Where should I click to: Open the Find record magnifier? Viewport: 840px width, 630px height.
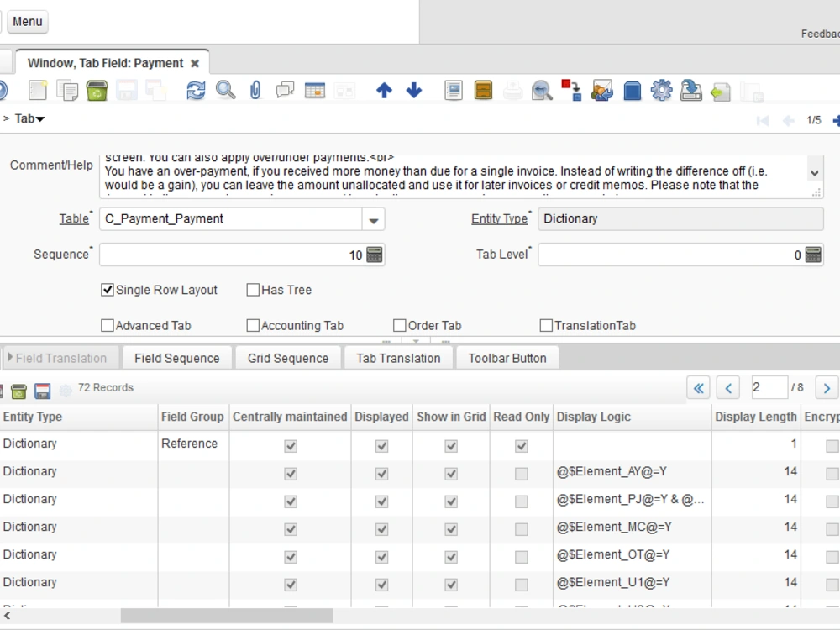(225, 90)
